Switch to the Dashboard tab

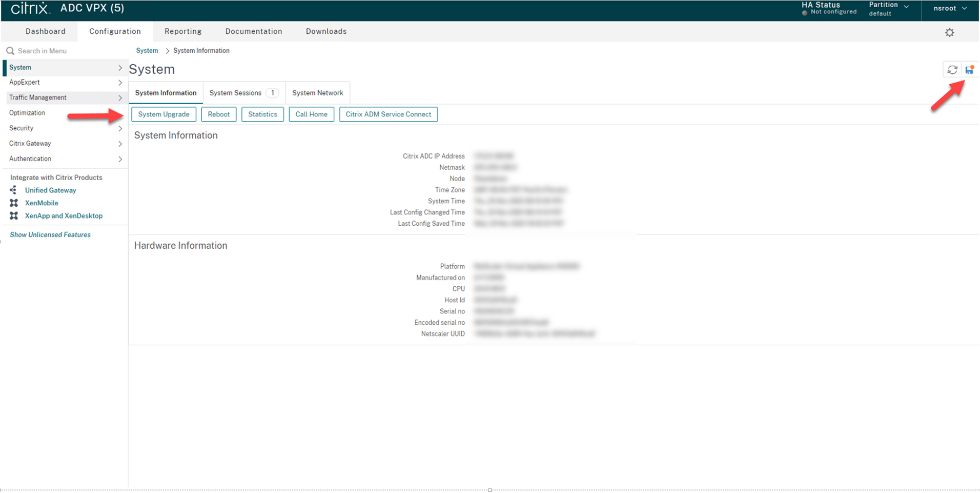pos(46,31)
